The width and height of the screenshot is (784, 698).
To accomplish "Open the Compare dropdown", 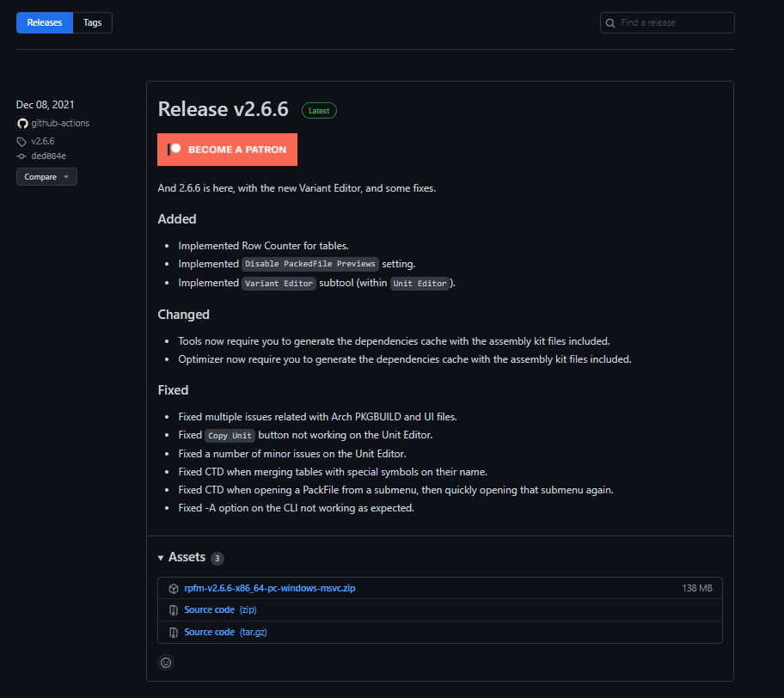I will pyautogui.click(x=46, y=176).
